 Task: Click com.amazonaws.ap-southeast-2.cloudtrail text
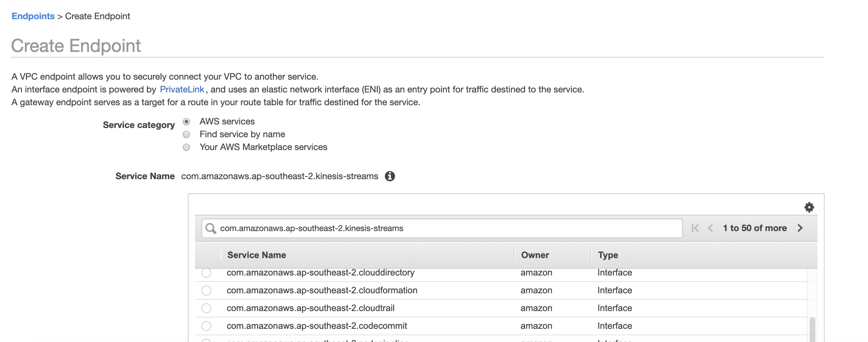pos(311,308)
